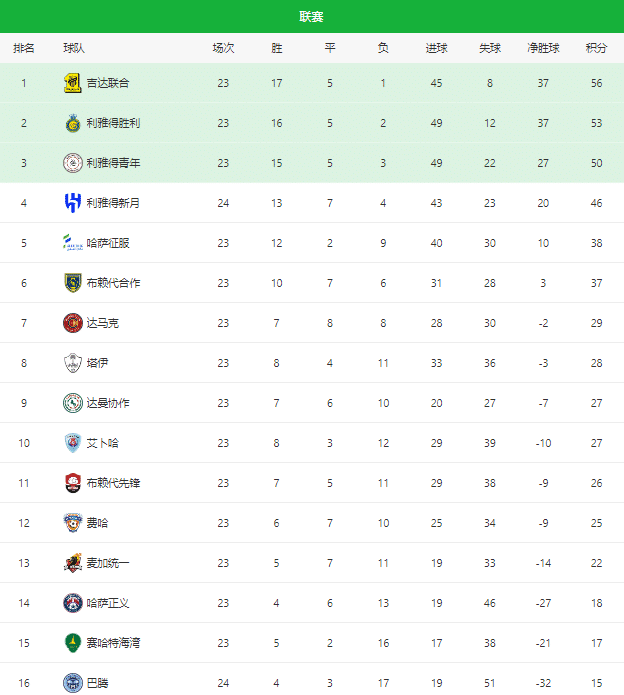This screenshot has height=695, width=624.
Task: Open the 利雅得新月 team logo
Action: (x=72, y=203)
